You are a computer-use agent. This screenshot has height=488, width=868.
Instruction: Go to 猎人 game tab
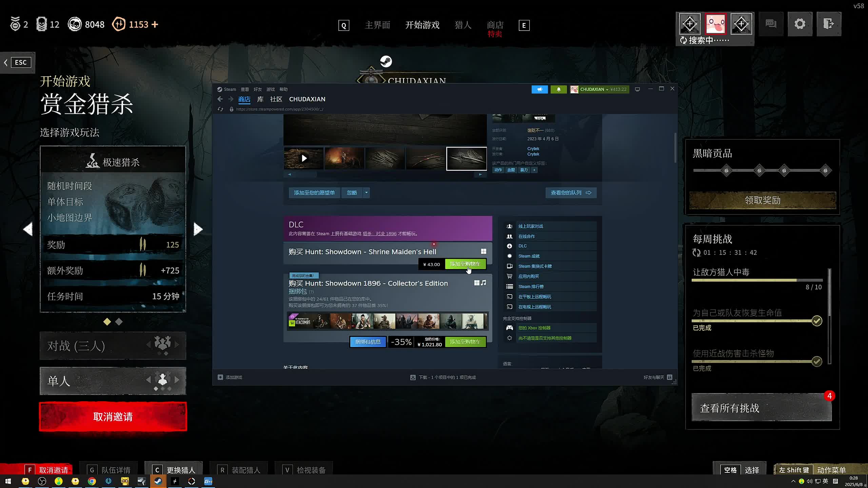click(463, 25)
